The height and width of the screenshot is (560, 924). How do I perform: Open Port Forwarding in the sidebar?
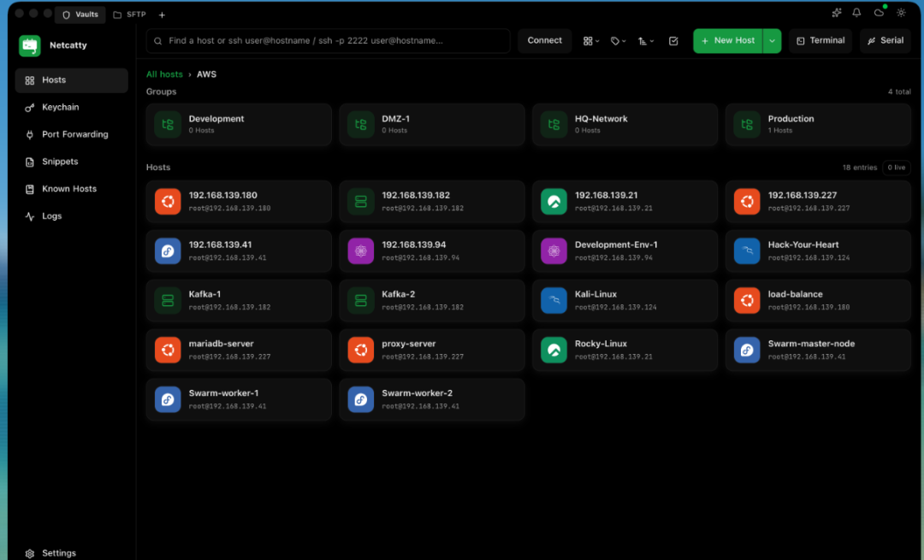point(71,134)
